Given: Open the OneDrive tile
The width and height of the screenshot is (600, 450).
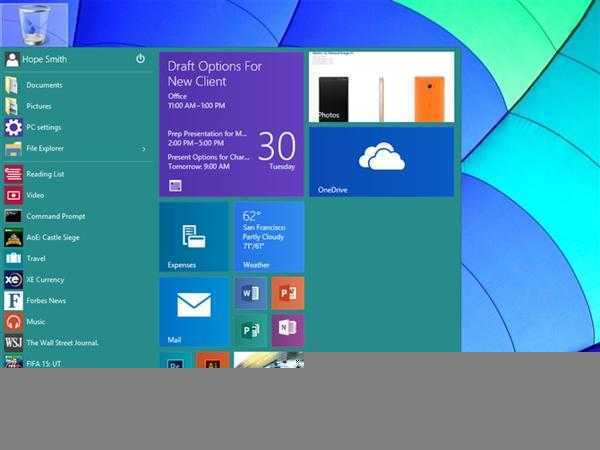Looking at the screenshot, I should (x=382, y=161).
